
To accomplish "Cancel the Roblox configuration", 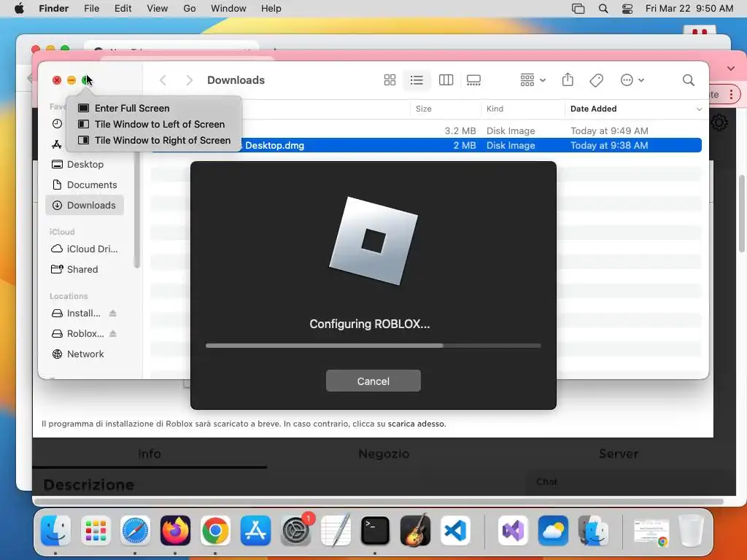I will click(373, 381).
